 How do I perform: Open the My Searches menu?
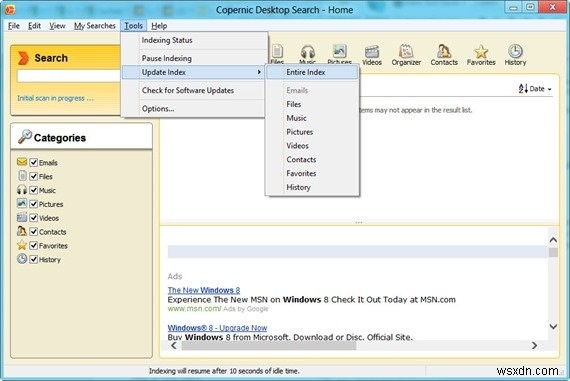coord(95,26)
